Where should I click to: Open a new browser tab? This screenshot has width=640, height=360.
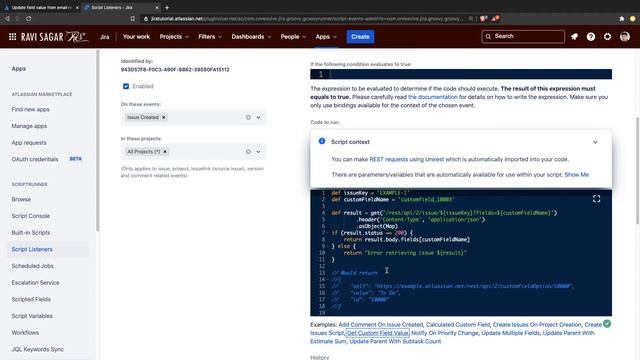(x=167, y=7)
